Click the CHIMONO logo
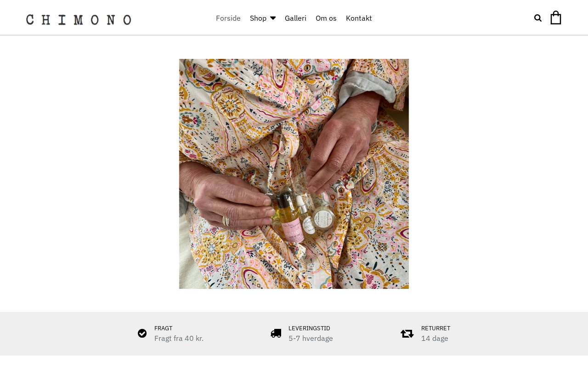The width and height of the screenshot is (588, 368). pos(79,19)
